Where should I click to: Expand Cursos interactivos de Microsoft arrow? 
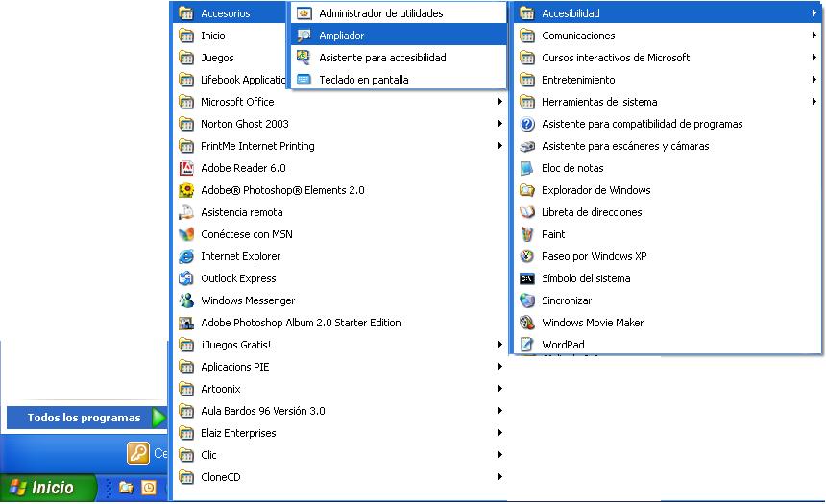click(814, 58)
